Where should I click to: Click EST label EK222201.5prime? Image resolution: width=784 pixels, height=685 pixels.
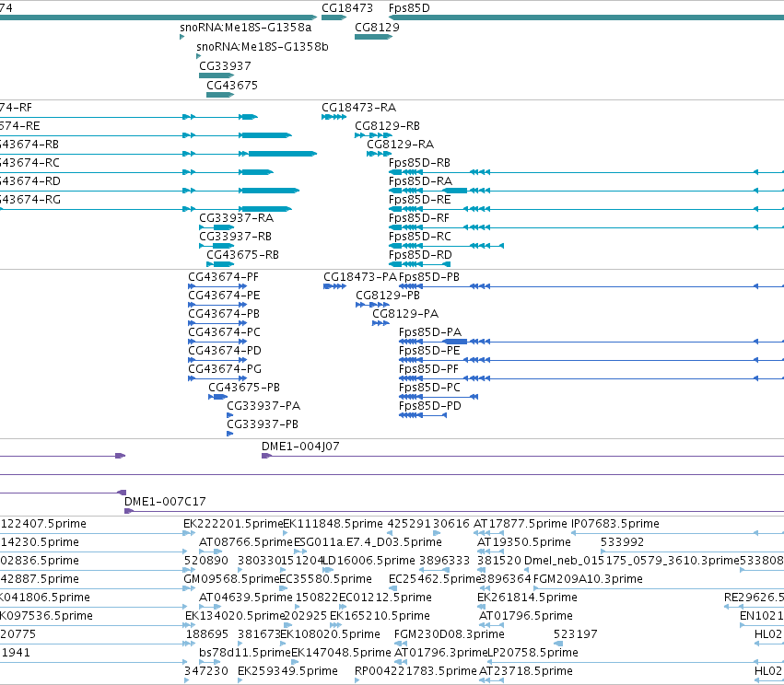[x=233, y=524]
